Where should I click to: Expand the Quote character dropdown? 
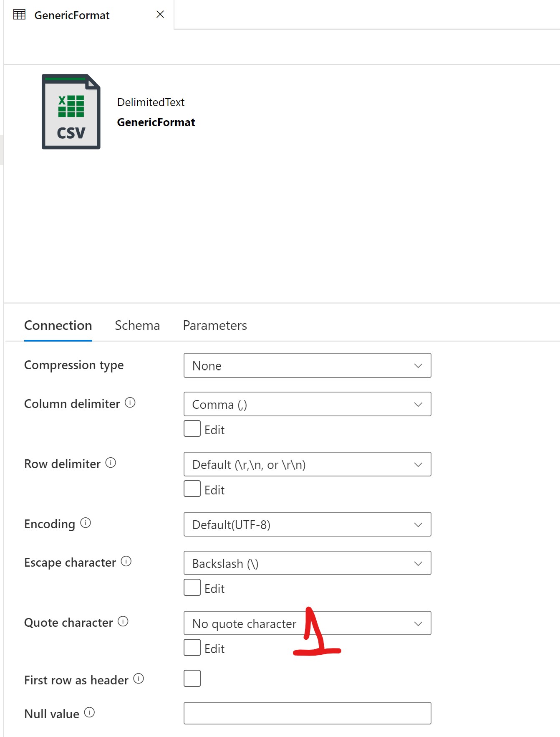(x=307, y=623)
